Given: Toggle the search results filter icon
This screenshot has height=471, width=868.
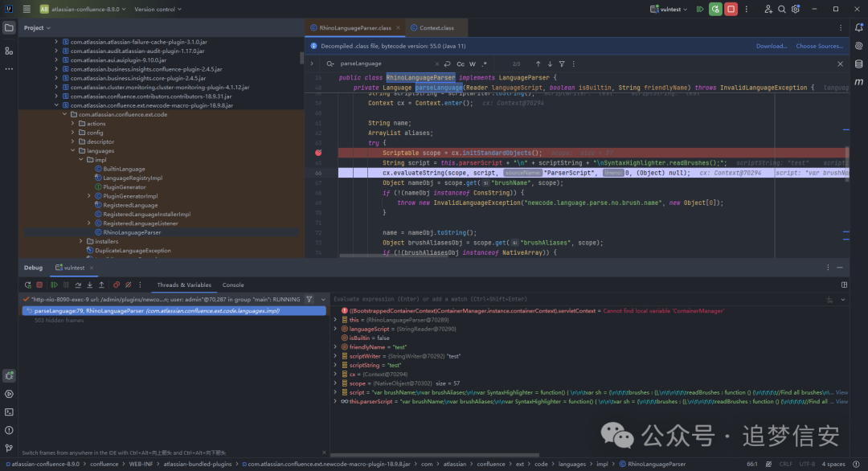Looking at the screenshot, I should (x=562, y=64).
